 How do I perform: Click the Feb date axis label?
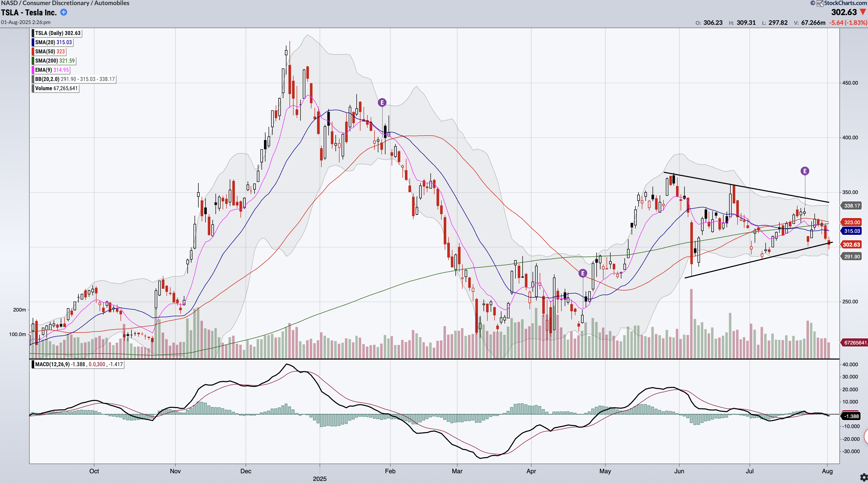[x=390, y=471]
